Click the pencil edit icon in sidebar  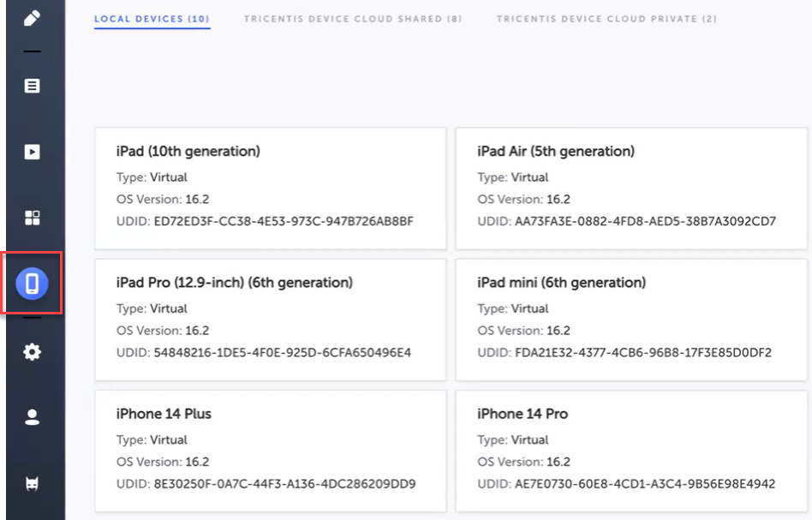coord(32,18)
